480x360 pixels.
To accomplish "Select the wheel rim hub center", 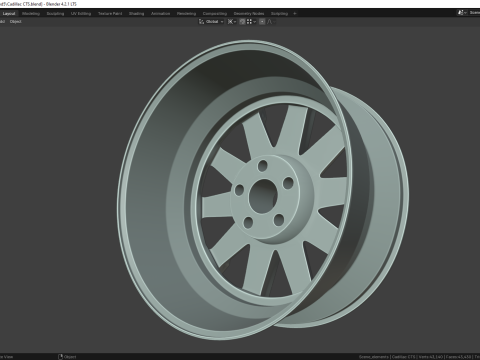I will (x=263, y=196).
